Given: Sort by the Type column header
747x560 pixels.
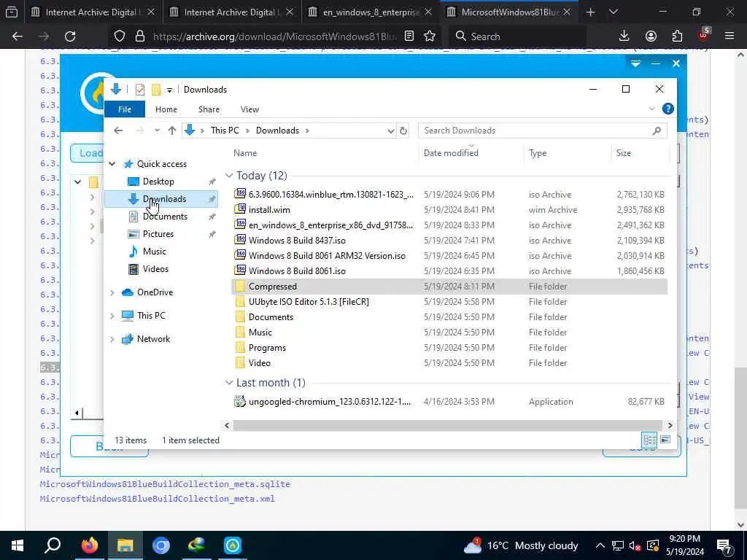Looking at the screenshot, I should pyautogui.click(x=538, y=153).
